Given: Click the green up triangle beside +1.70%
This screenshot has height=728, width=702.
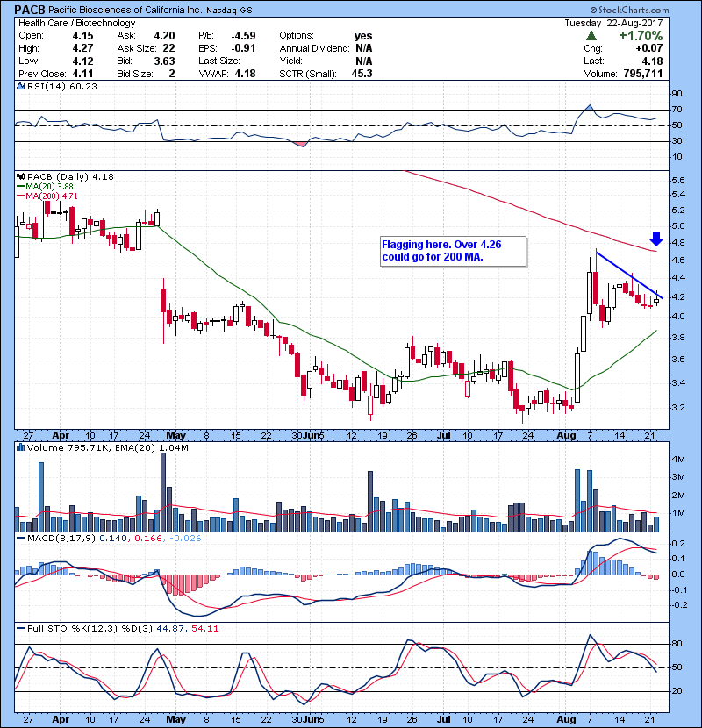Looking at the screenshot, I should [591, 36].
